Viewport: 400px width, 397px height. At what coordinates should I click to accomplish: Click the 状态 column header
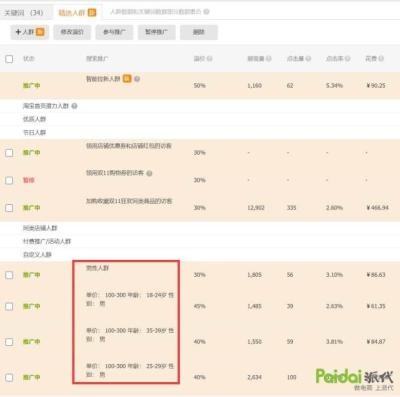(29, 59)
